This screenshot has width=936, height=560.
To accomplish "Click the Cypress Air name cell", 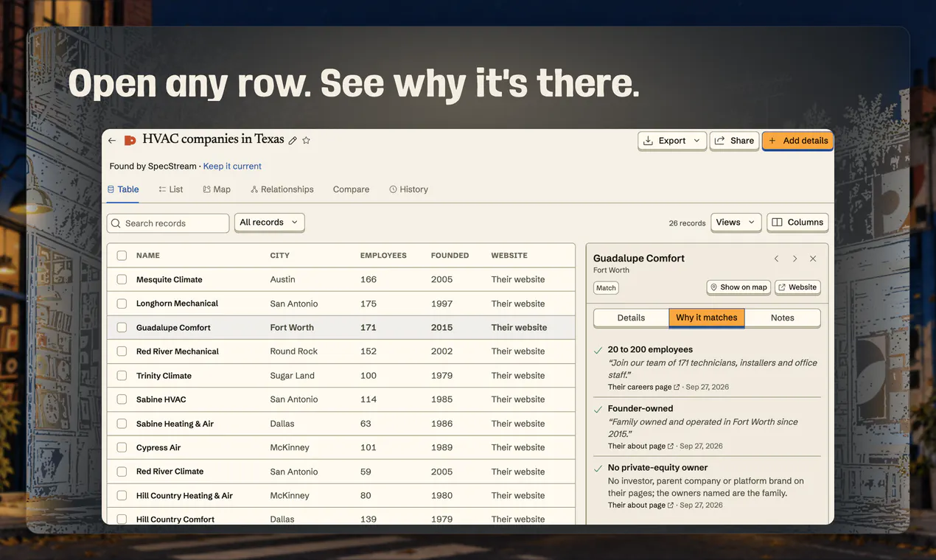I will [158, 447].
